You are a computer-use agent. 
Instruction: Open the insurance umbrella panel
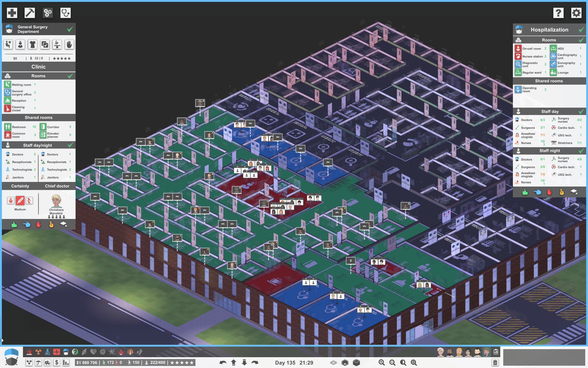pyautogui.click(x=38, y=362)
